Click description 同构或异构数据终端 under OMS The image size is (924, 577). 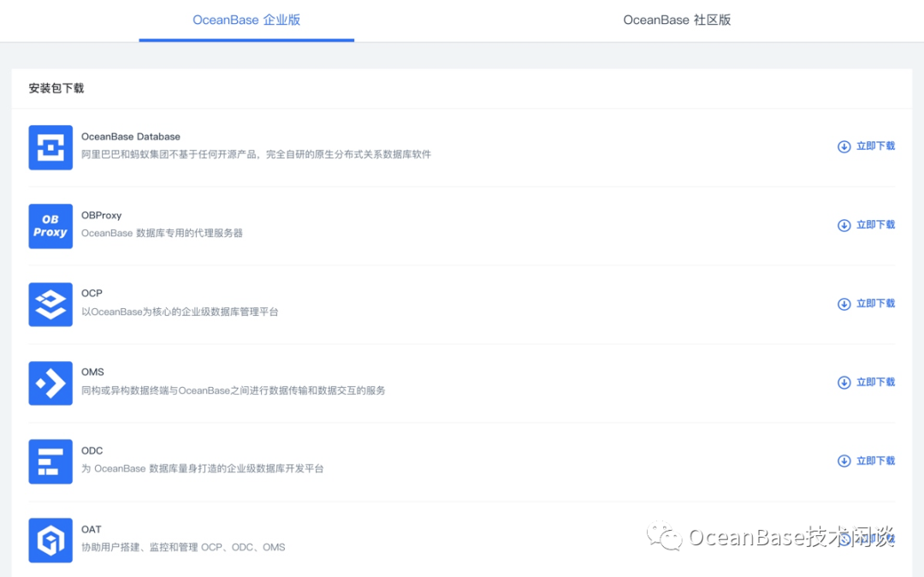click(x=234, y=390)
